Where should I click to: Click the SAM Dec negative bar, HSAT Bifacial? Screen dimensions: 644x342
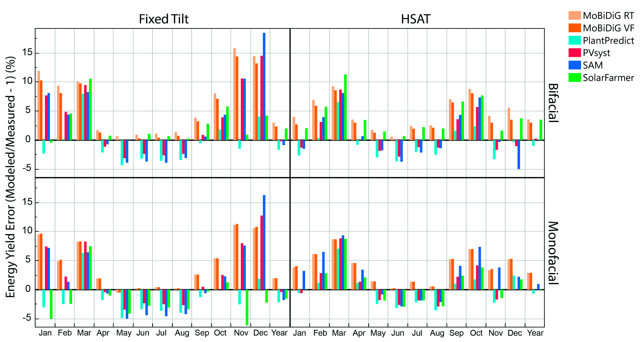click(x=519, y=154)
